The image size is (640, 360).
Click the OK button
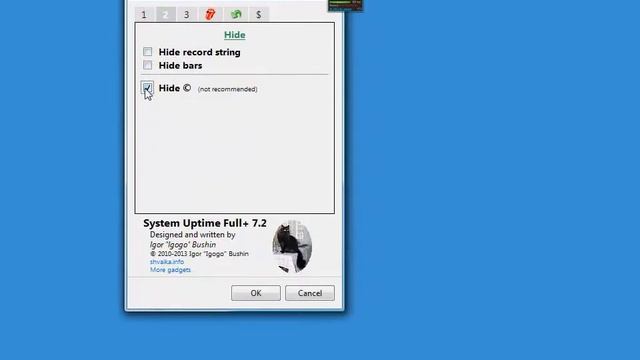(256, 293)
